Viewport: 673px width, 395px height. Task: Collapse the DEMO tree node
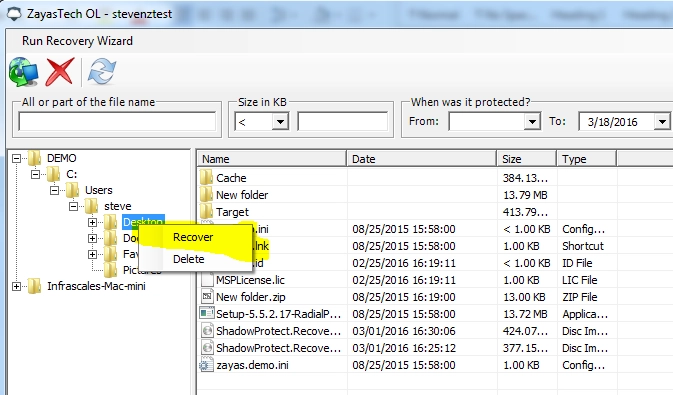16,158
